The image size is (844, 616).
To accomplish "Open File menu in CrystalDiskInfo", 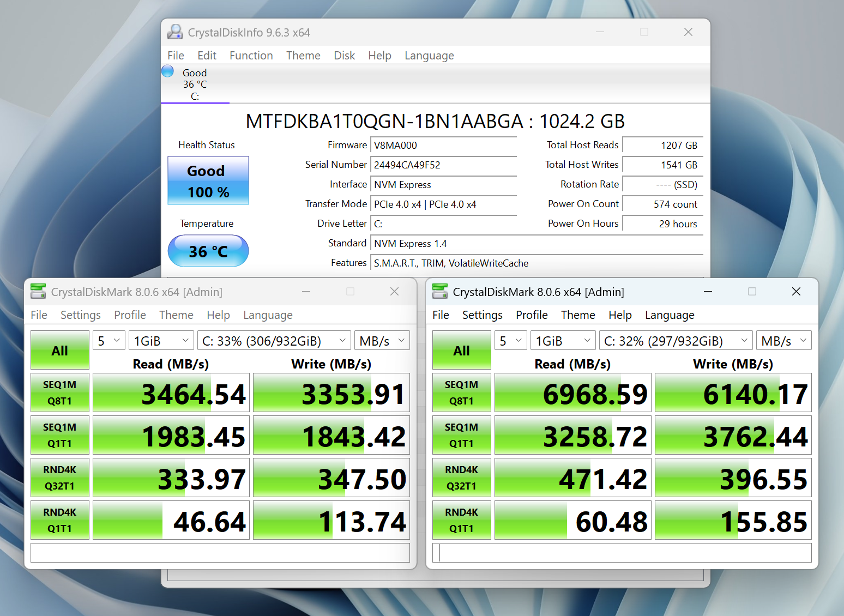I will pos(176,56).
